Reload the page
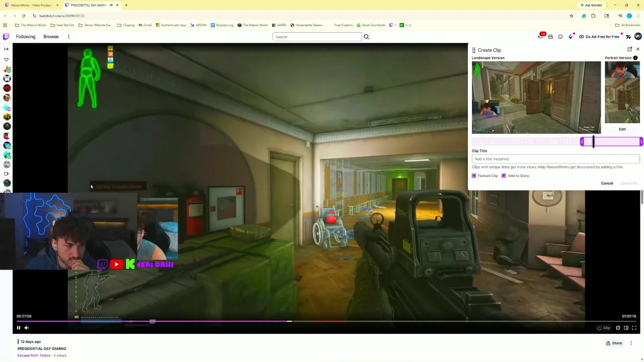This screenshot has height=362, width=644. coord(23,16)
